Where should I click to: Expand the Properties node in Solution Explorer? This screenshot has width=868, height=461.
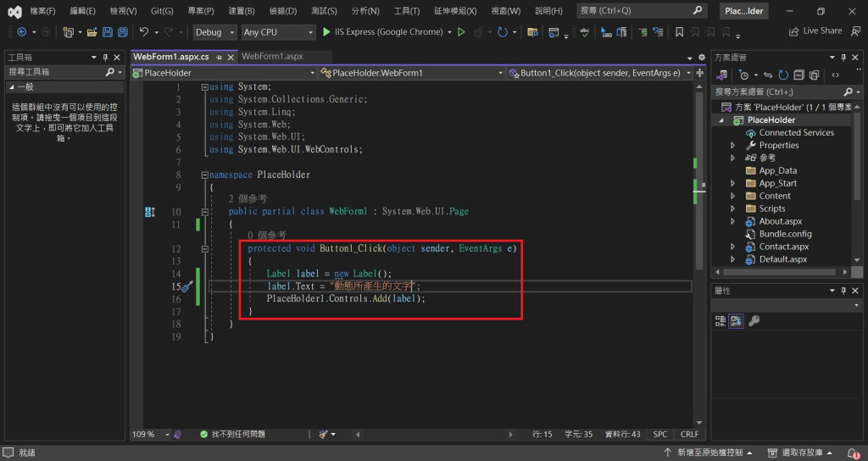click(732, 146)
